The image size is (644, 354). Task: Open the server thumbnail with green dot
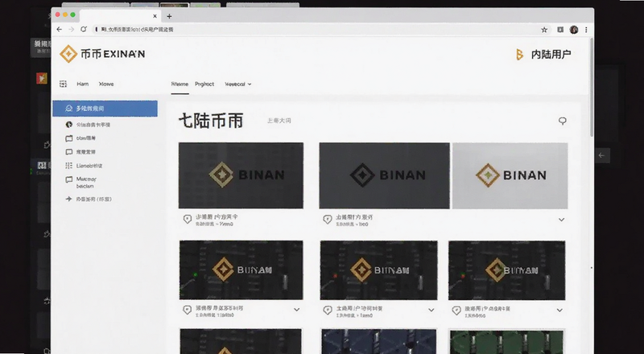[241, 270]
